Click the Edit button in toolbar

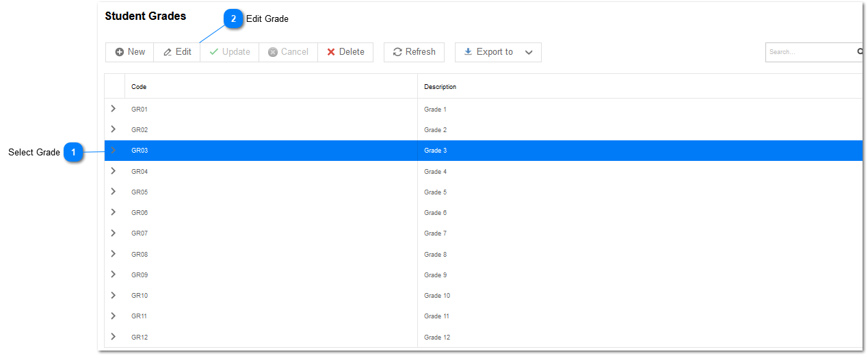click(177, 52)
